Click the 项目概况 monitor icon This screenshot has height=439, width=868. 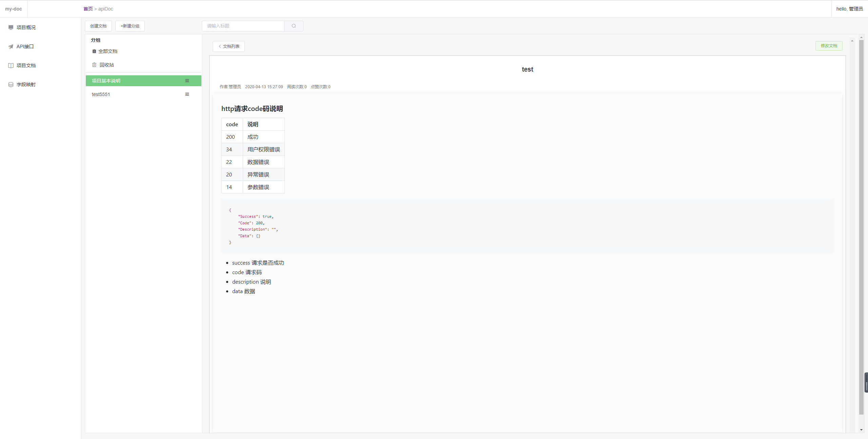pos(11,27)
